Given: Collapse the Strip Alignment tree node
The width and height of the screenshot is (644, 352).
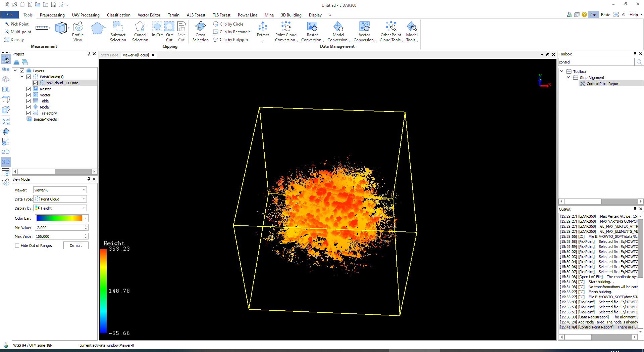Looking at the screenshot, I should [568, 78].
